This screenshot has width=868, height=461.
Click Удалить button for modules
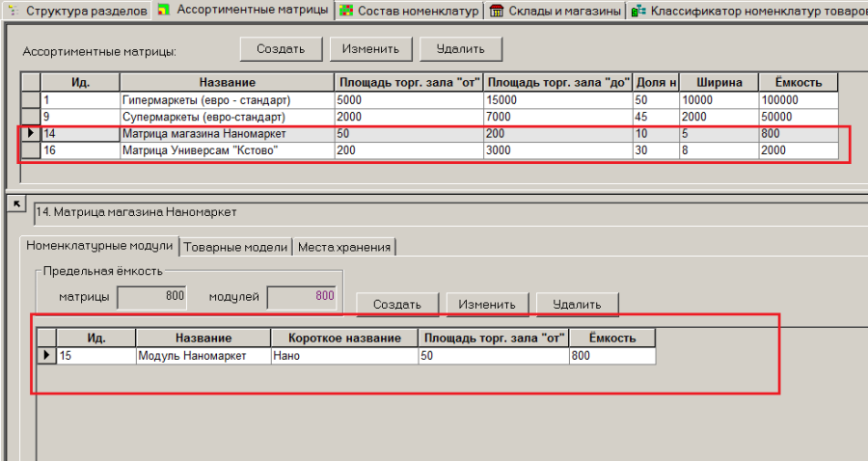[577, 305]
